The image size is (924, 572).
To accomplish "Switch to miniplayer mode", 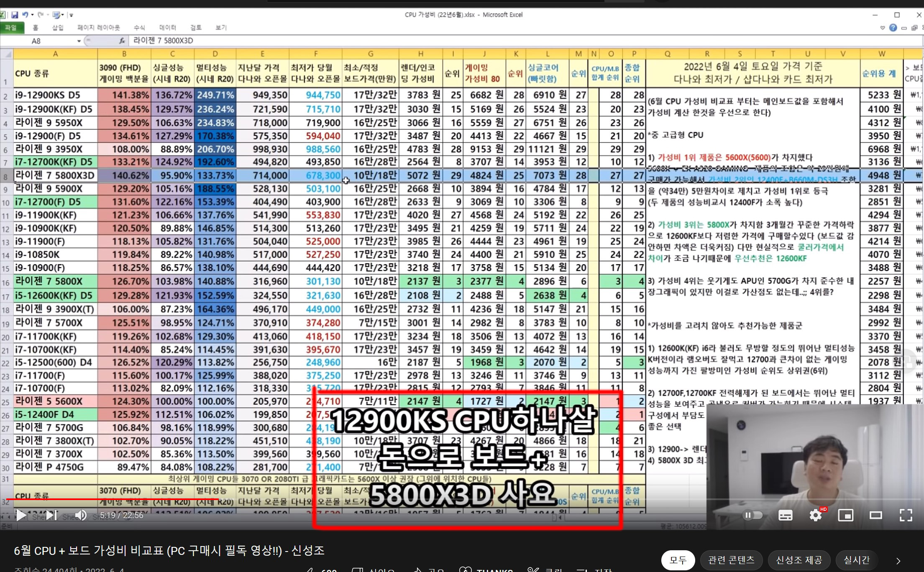I will pos(845,515).
